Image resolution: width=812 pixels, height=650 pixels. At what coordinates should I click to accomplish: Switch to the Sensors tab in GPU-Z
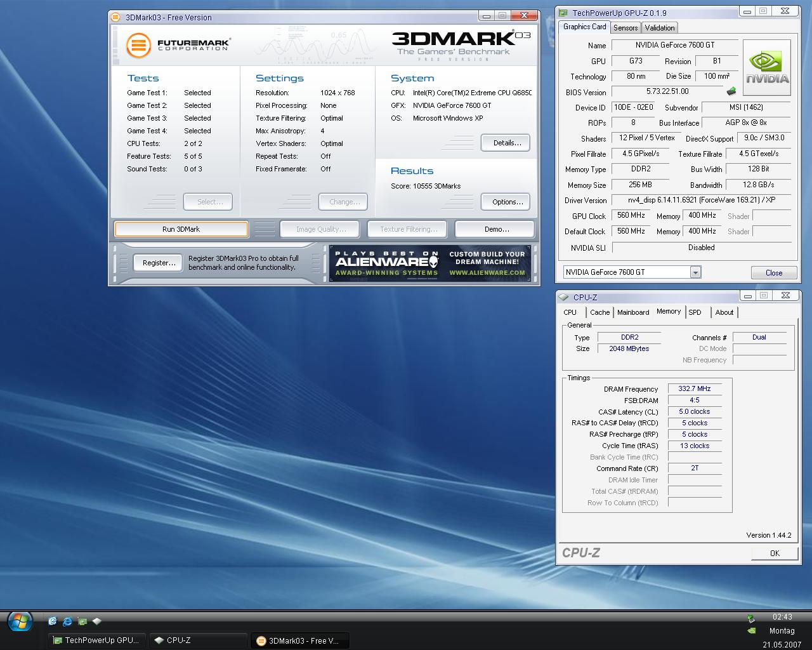click(625, 28)
